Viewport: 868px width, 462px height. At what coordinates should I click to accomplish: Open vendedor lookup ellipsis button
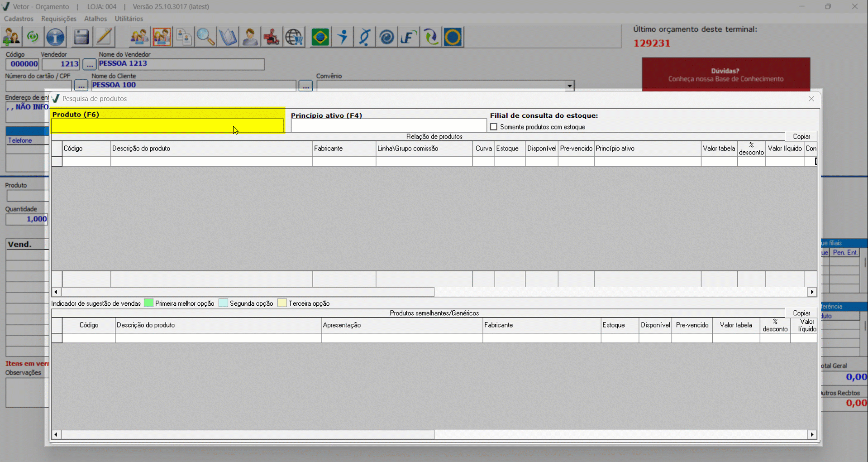(89, 64)
